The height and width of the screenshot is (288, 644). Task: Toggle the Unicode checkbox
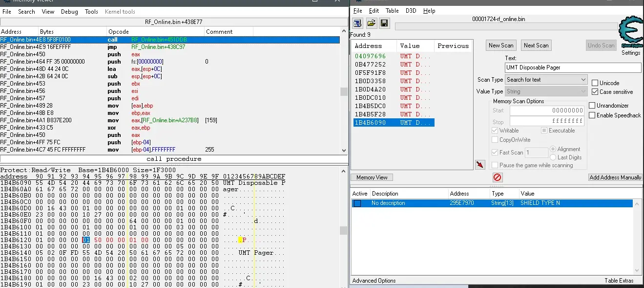coord(595,83)
